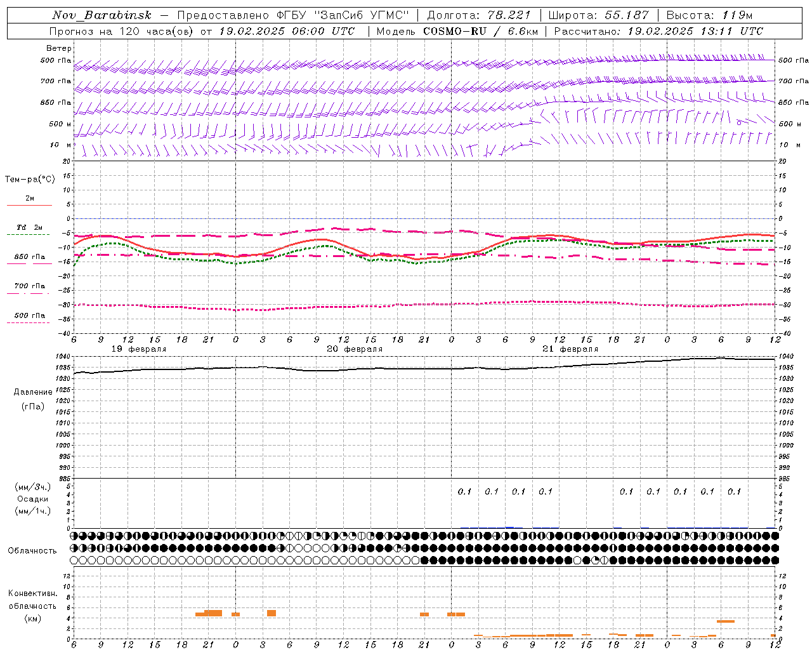
Task: Click the Td 2м legend entry
Action: pos(30,227)
